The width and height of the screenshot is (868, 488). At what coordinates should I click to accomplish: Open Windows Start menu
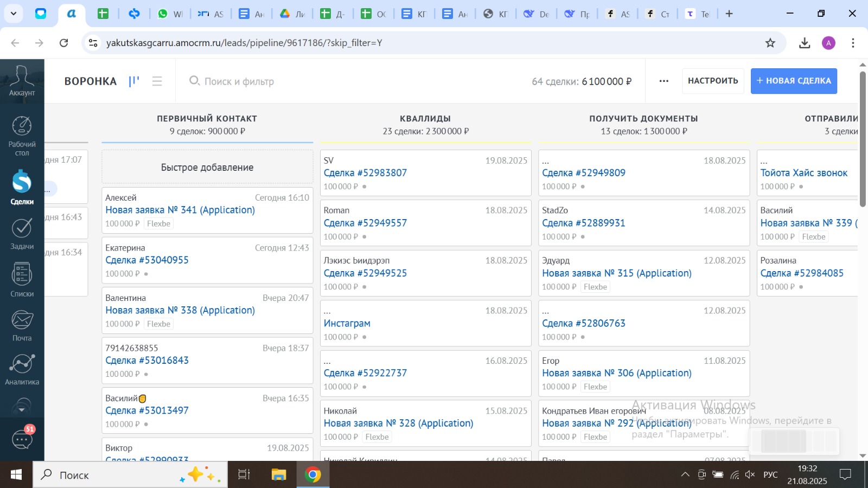tap(16, 474)
